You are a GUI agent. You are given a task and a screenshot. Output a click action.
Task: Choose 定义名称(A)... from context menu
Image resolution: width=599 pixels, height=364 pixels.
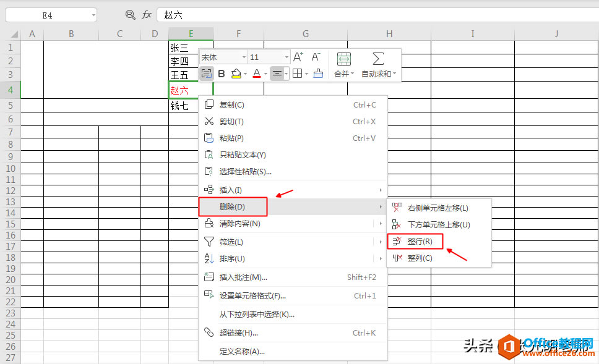coord(293,352)
